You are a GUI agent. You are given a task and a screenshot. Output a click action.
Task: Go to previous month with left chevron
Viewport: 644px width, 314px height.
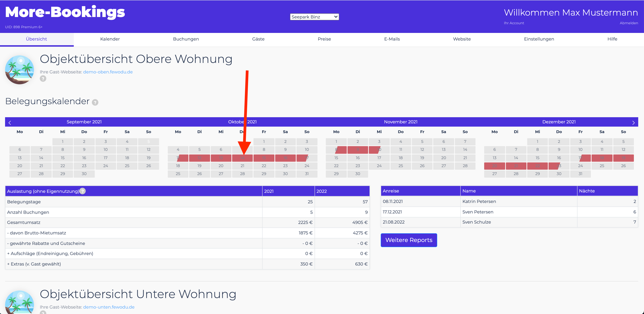pyautogui.click(x=10, y=123)
